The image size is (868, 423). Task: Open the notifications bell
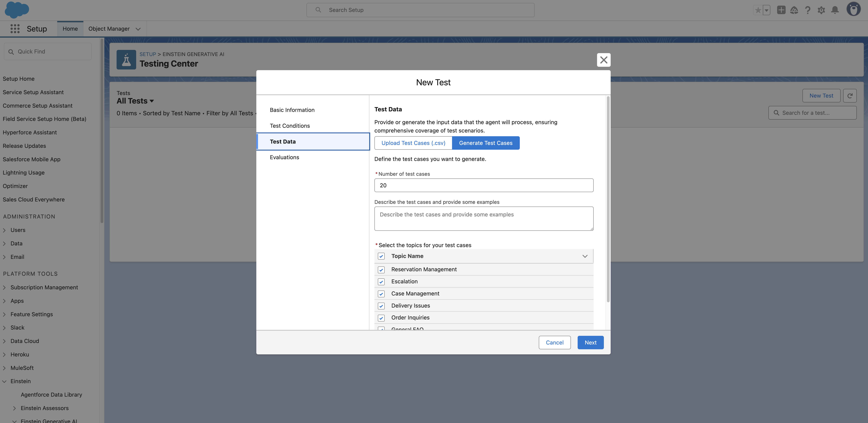click(x=835, y=10)
